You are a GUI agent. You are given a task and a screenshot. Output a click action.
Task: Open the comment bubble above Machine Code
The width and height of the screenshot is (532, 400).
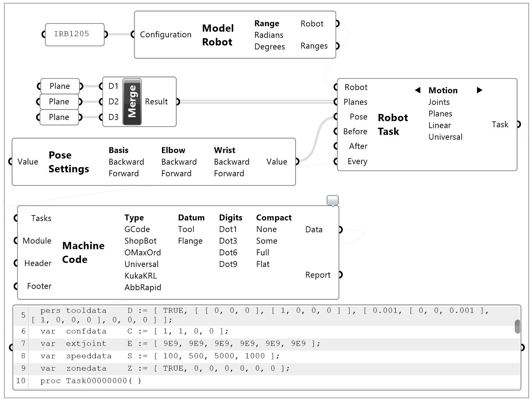click(333, 200)
